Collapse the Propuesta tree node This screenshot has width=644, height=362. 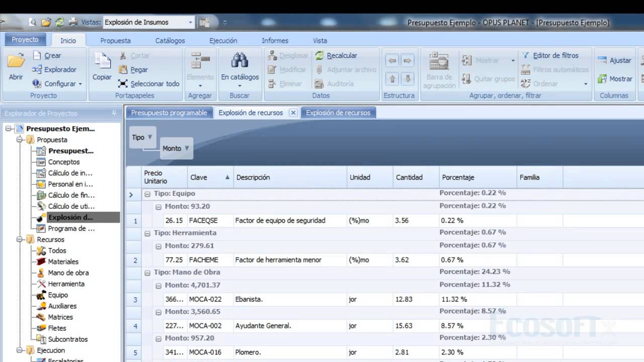20,140
